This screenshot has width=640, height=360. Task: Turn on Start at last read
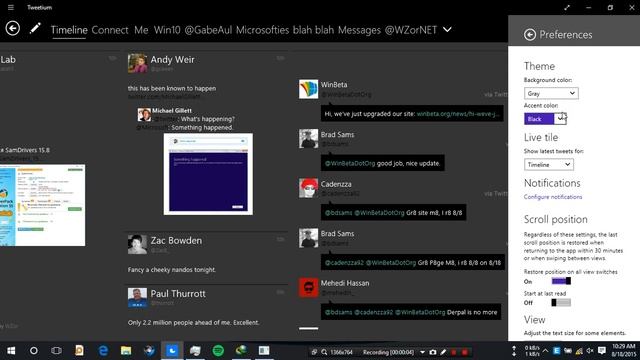[561, 302]
